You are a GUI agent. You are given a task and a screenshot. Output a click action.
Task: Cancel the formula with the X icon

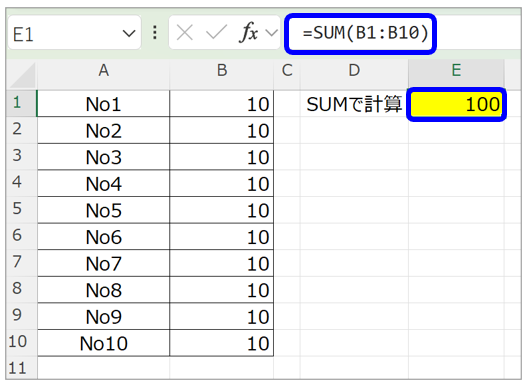pos(185,33)
